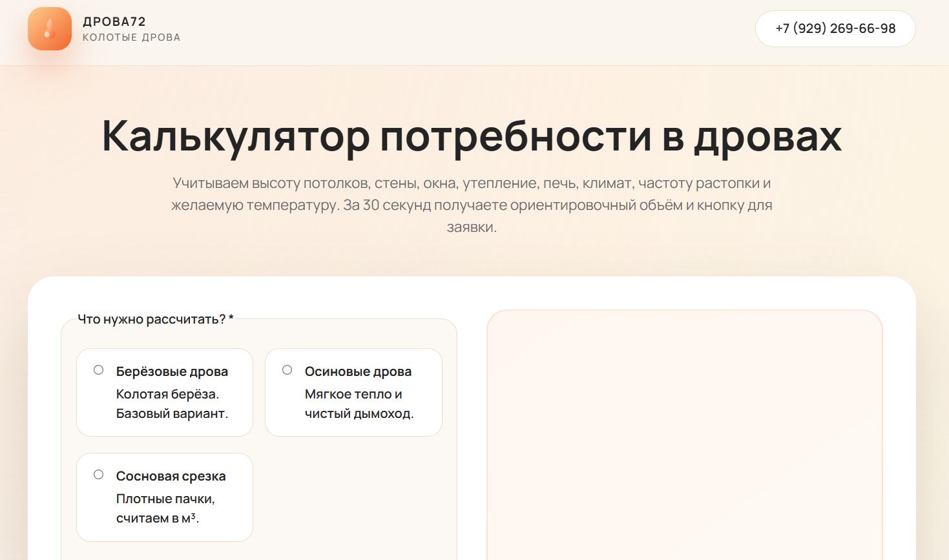The image size is (949, 560).
Task: Click the Осиновые дрова option title
Action: (x=358, y=371)
